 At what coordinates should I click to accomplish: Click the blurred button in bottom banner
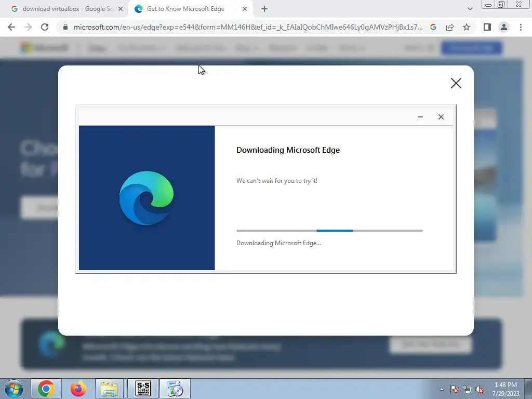point(431,345)
